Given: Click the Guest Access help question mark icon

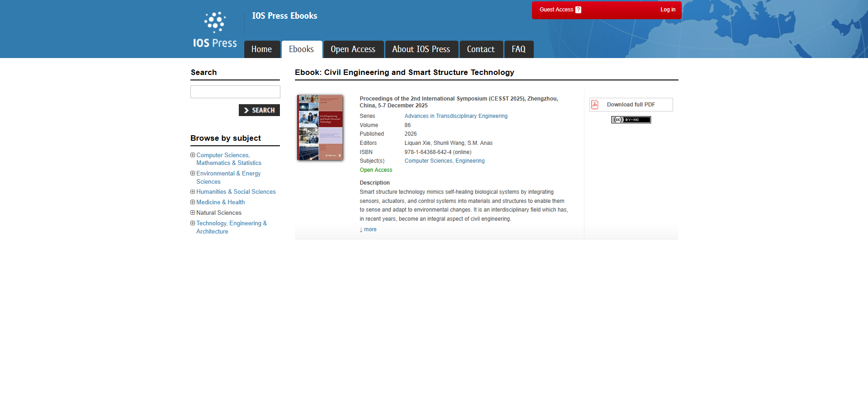Looking at the screenshot, I should coord(578,10).
